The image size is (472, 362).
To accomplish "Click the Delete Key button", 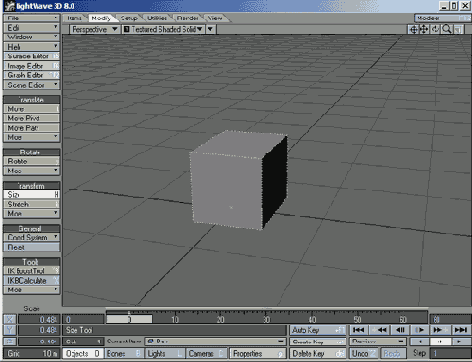I will point(318,353).
